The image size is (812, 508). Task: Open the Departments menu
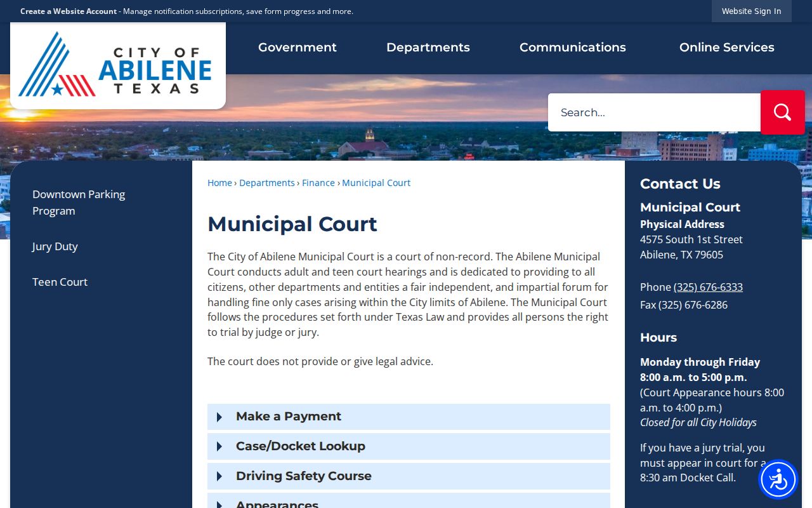428,48
